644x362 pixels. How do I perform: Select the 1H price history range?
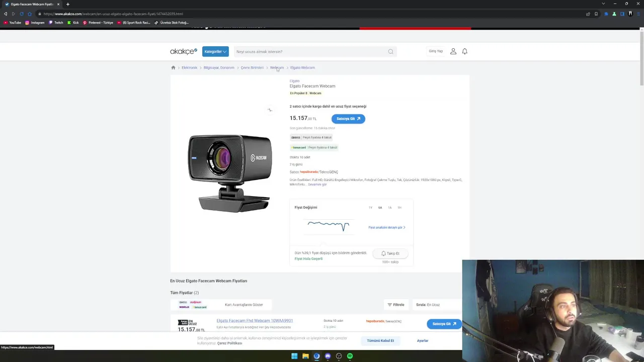click(x=399, y=208)
